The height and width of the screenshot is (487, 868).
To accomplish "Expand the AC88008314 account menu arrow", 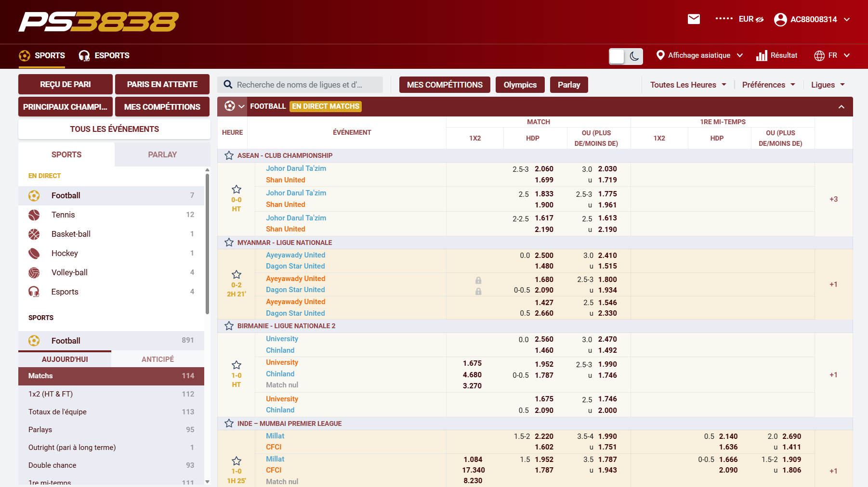I will pos(847,19).
